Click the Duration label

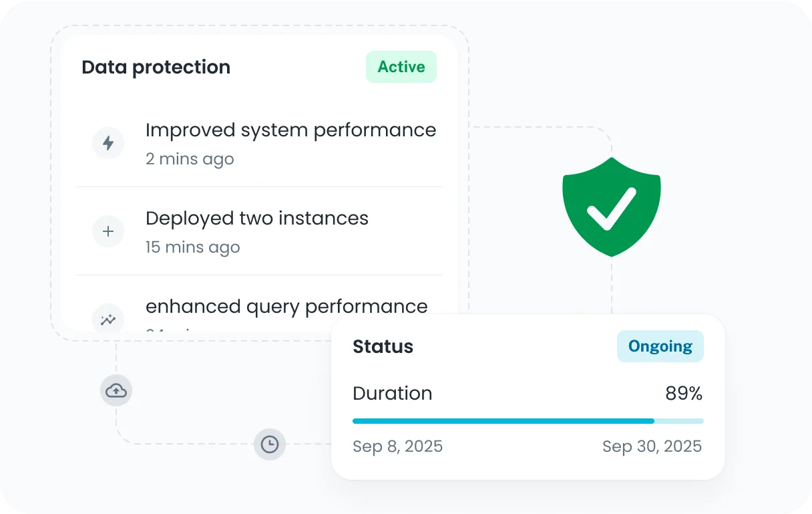pos(392,394)
